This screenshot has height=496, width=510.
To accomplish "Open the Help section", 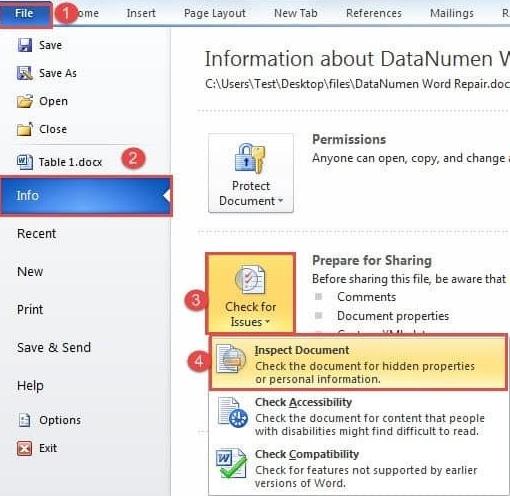I will click(x=30, y=386).
